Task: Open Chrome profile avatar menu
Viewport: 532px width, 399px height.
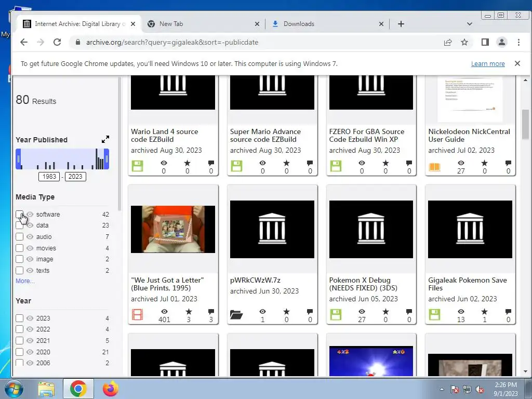Action: tap(501, 42)
